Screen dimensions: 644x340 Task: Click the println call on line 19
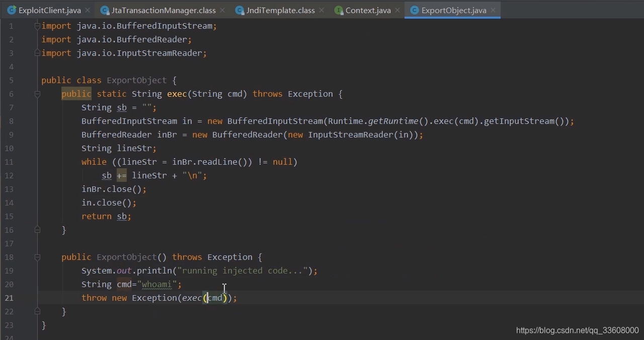pos(154,270)
